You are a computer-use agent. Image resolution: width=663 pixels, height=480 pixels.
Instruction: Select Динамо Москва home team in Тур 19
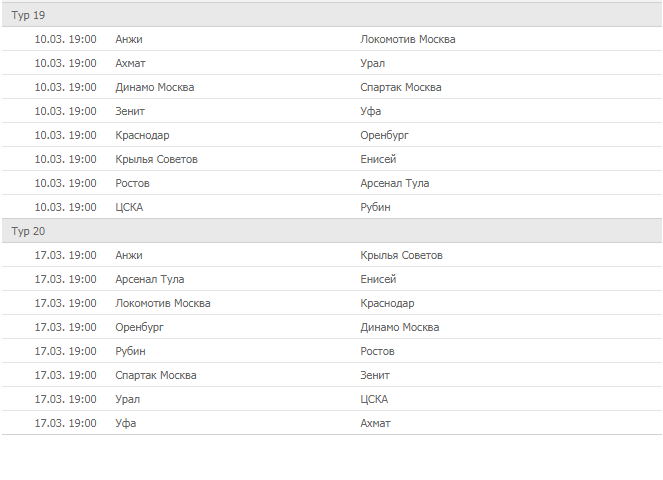tap(155, 87)
